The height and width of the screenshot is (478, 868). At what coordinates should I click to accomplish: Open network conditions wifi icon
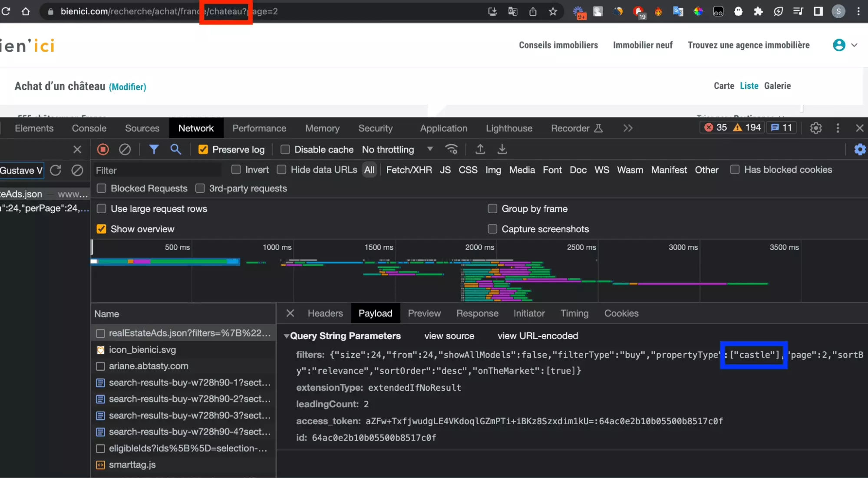click(x=452, y=149)
